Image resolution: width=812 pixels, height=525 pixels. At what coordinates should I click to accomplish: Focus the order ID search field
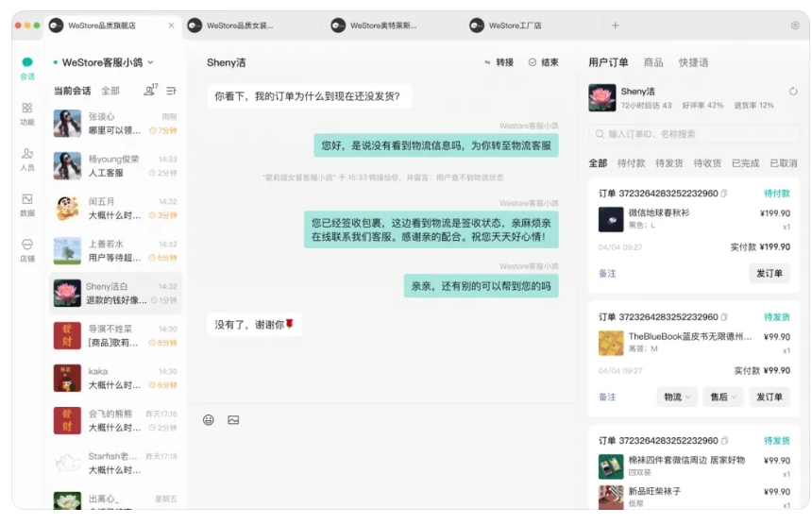point(694,134)
